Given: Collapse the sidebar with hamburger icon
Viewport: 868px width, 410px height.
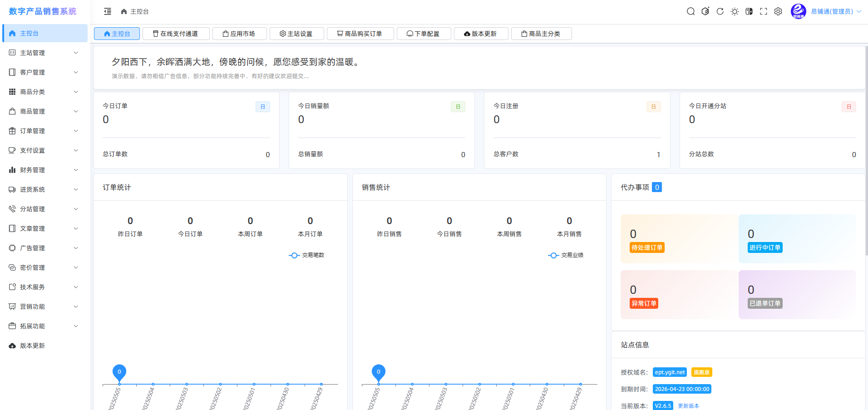Looking at the screenshot, I should pyautogui.click(x=107, y=11).
